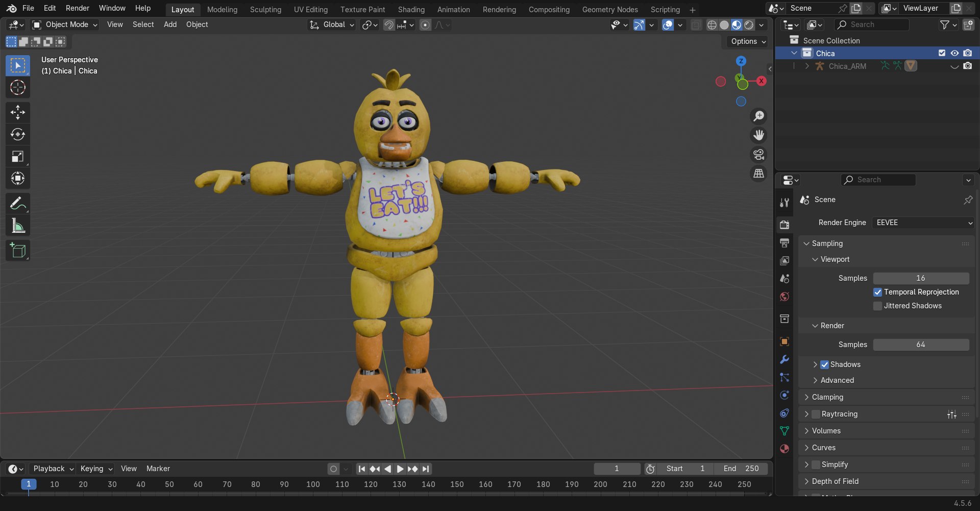Click the viewport zoom magnifier icon

759,116
